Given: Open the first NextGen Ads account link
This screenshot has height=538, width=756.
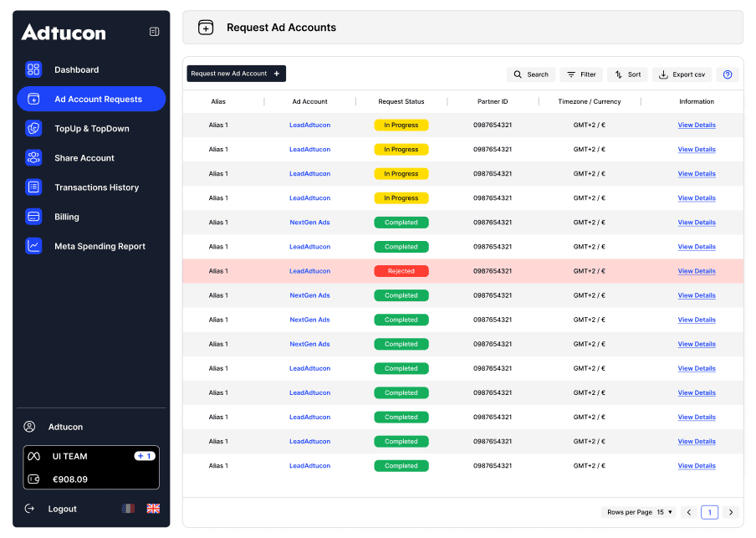Looking at the screenshot, I should point(309,223).
